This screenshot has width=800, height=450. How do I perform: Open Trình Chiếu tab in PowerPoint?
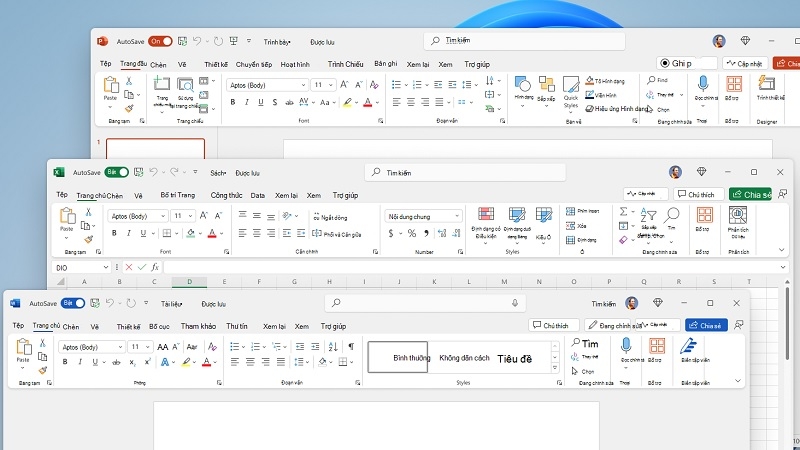tap(345, 64)
